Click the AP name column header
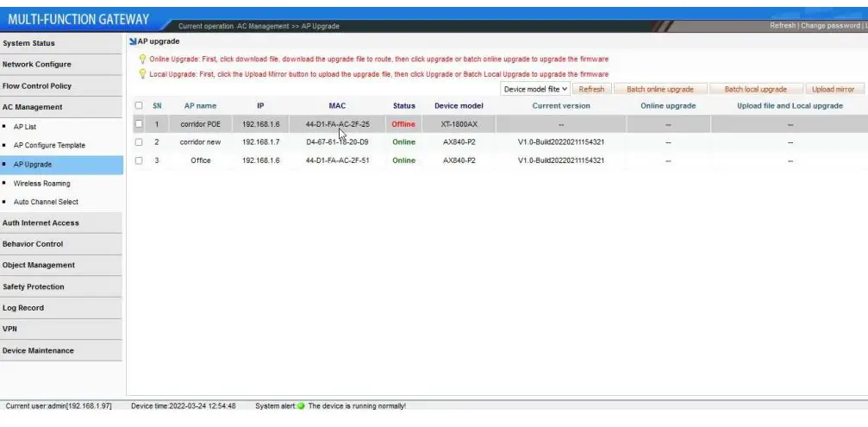 pos(200,106)
